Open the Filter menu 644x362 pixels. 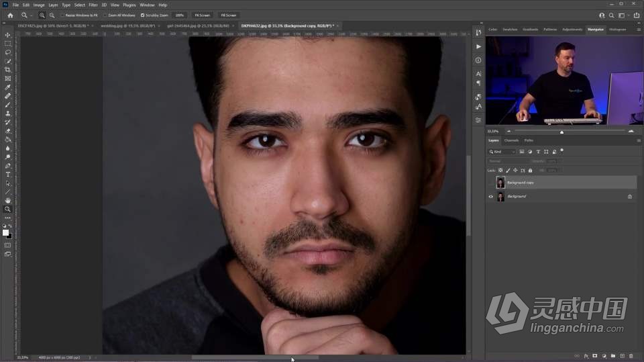coord(93,5)
